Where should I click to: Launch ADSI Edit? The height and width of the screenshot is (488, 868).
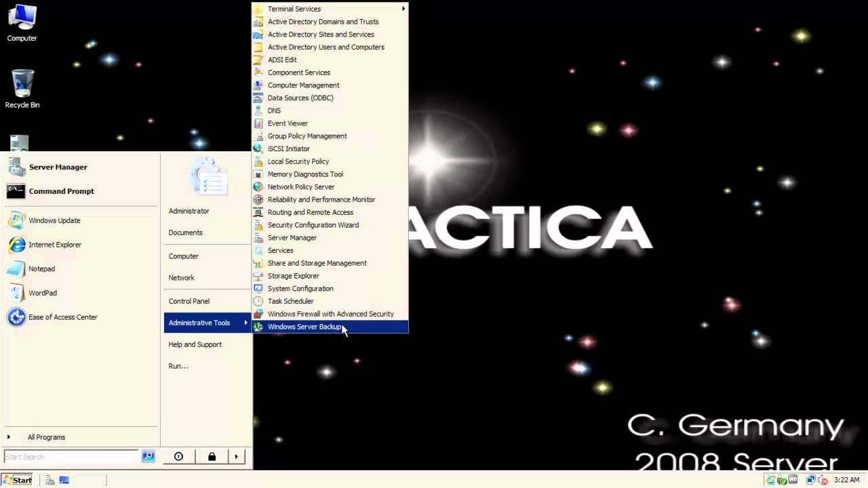pos(330,60)
